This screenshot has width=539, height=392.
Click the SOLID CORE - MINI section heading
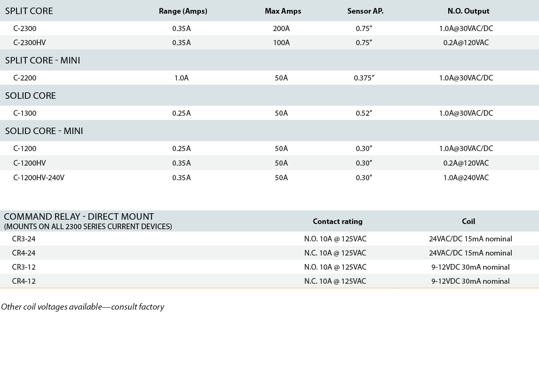pyautogui.click(x=44, y=131)
